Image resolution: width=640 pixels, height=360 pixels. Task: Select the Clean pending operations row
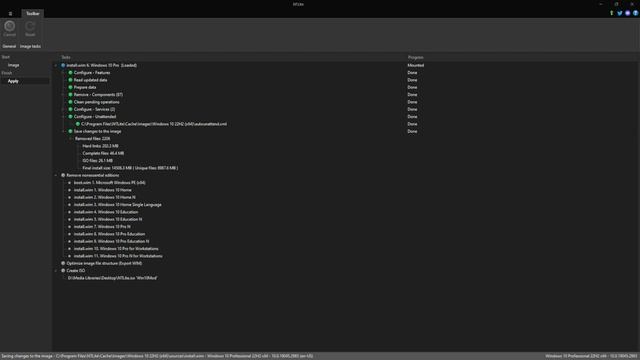(x=96, y=102)
